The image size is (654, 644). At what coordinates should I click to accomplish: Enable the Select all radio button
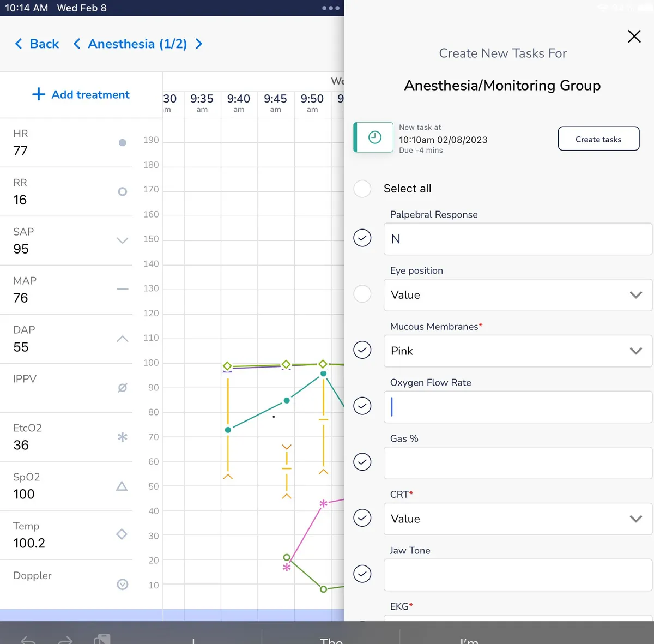point(362,189)
